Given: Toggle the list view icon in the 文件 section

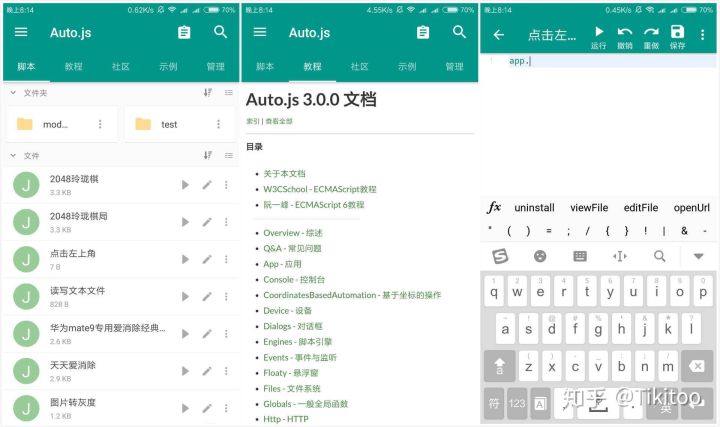Looking at the screenshot, I should [x=229, y=156].
